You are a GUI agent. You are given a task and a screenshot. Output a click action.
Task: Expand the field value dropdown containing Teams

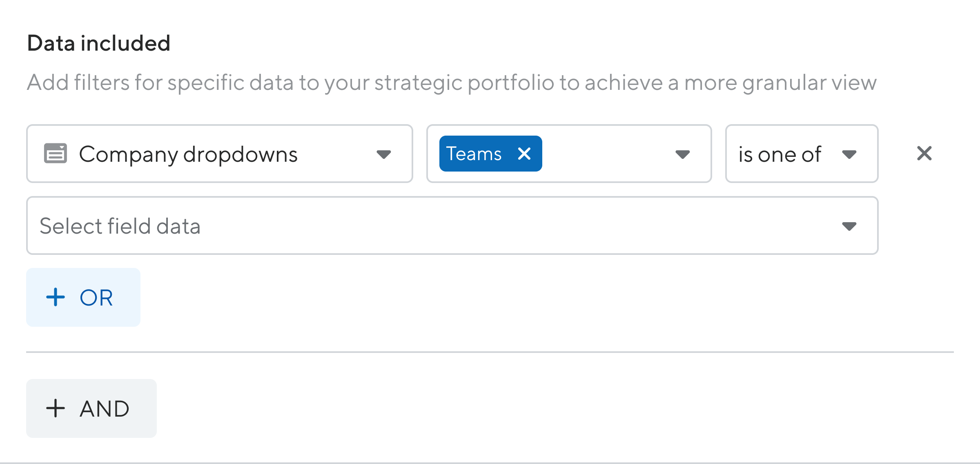(682, 154)
